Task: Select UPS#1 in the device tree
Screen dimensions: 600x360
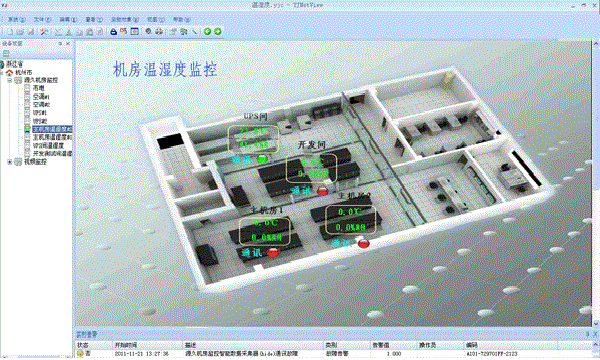Action: coord(40,113)
